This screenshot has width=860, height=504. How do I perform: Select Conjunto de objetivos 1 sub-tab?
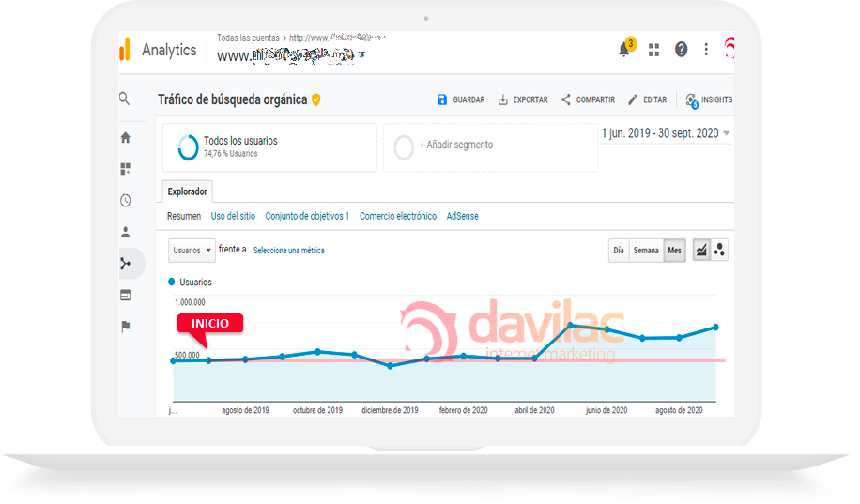tap(307, 216)
